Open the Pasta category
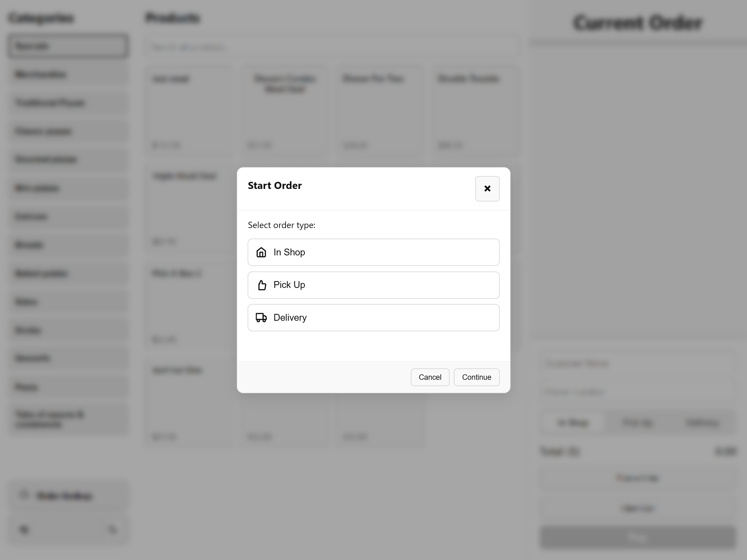The height and width of the screenshot is (560, 747). click(x=68, y=387)
